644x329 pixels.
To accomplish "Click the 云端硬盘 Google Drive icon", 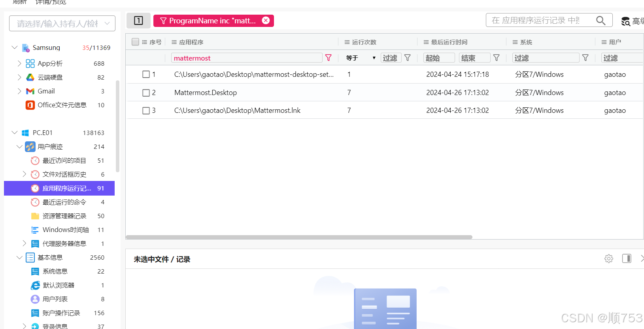I will 30,77.
